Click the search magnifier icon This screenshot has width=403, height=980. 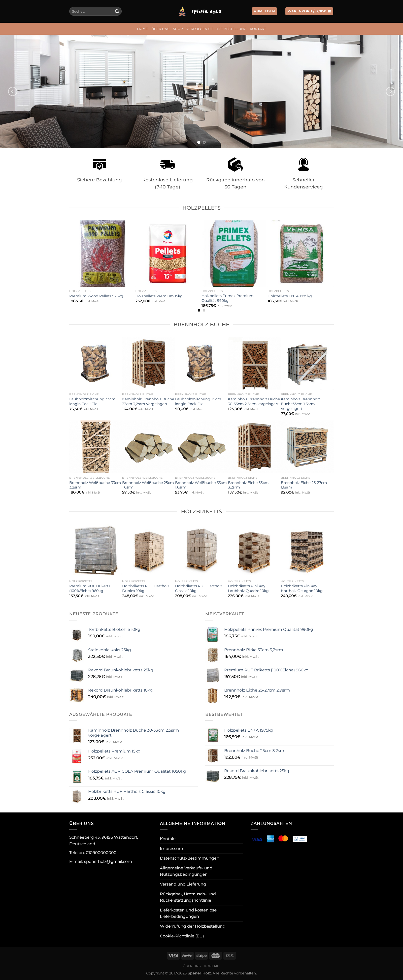[x=117, y=11]
